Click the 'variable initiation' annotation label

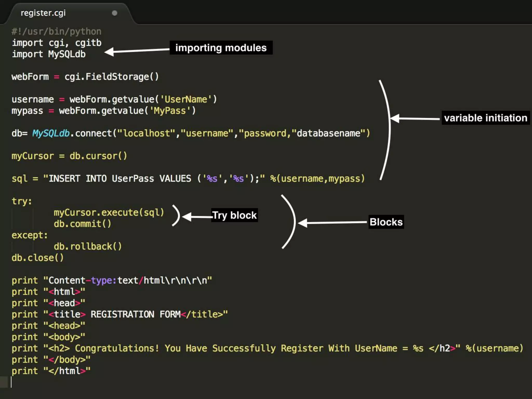coord(485,118)
